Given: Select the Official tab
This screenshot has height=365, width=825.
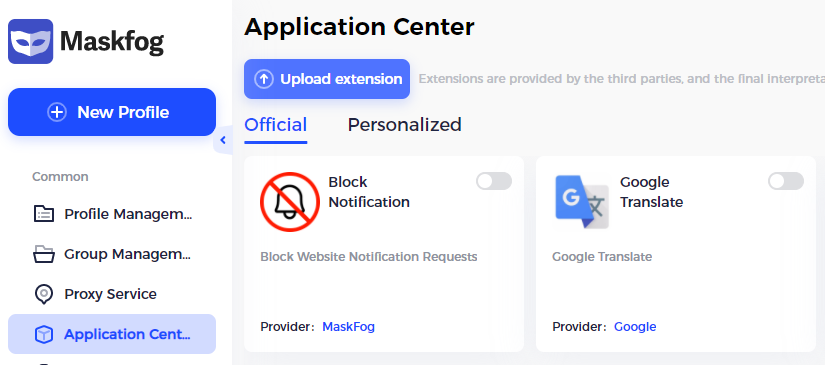Looking at the screenshot, I should (276, 125).
